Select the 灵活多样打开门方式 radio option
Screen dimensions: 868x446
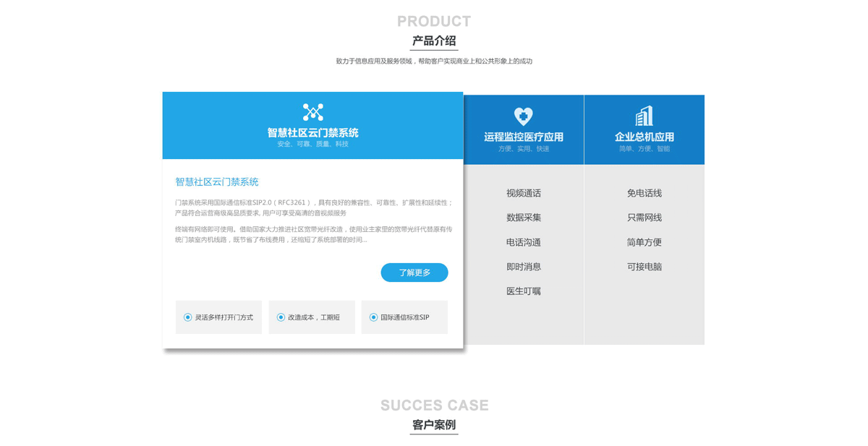tap(218, 317)
